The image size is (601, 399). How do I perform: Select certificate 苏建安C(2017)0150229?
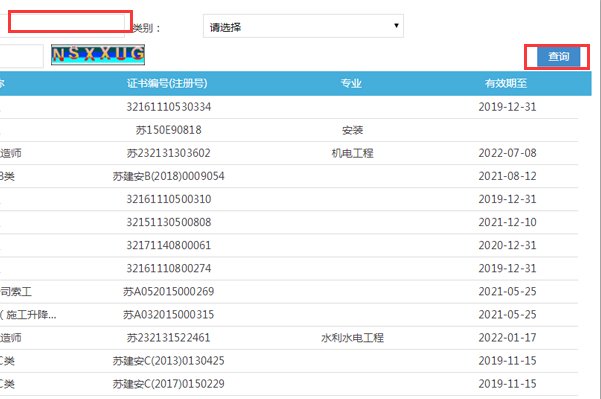point(168,384)
